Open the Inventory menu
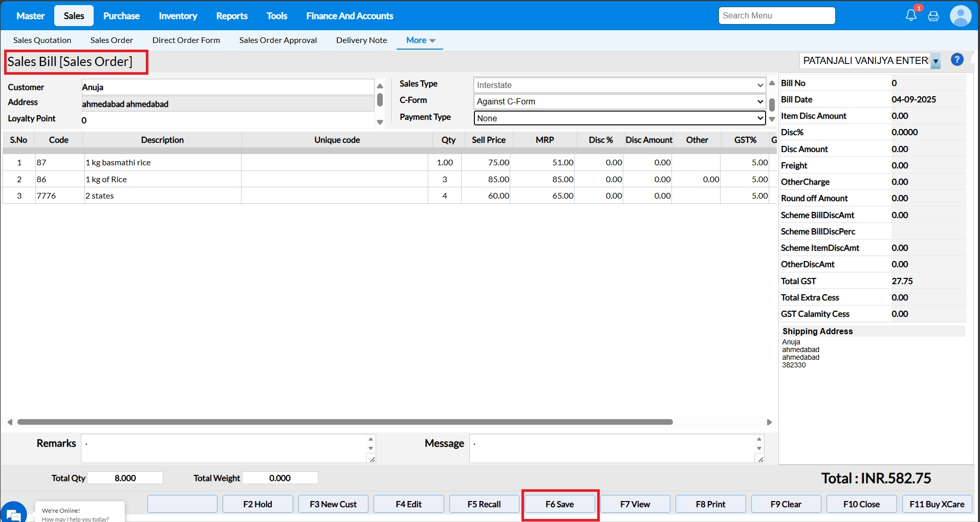 tap(178, 16)
